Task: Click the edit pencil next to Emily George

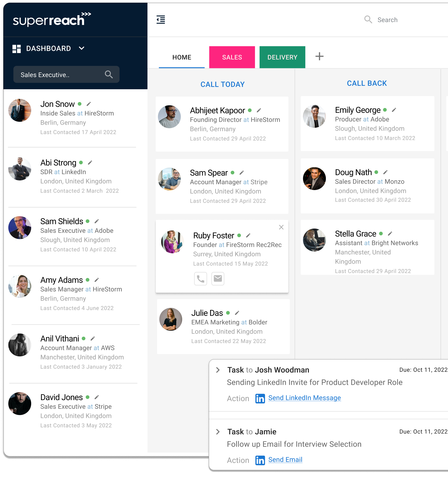Action: [394, 110]
